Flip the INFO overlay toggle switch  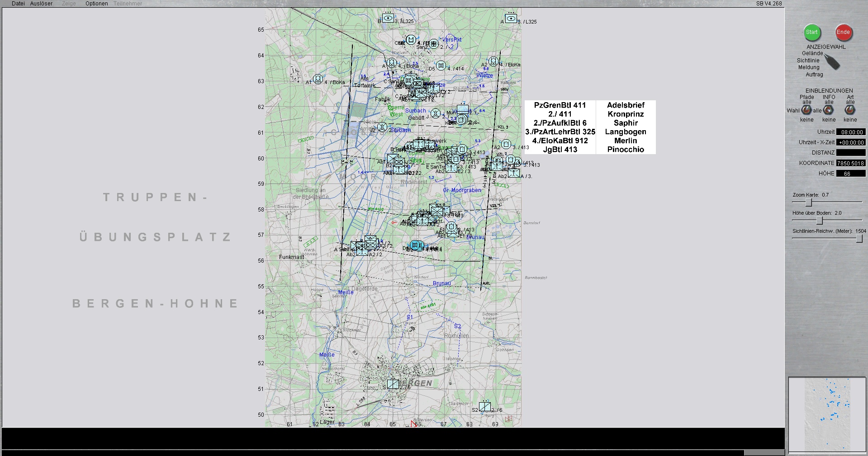click(x=829, y=110)
